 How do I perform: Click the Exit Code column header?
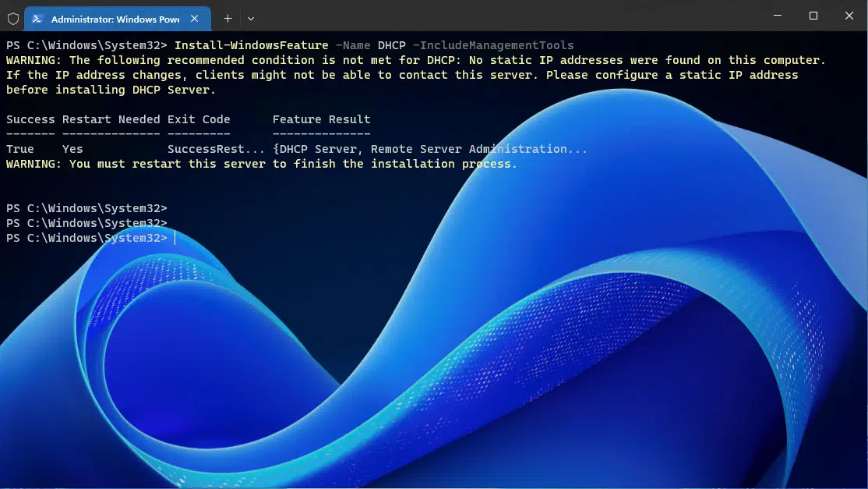(199, 119)
